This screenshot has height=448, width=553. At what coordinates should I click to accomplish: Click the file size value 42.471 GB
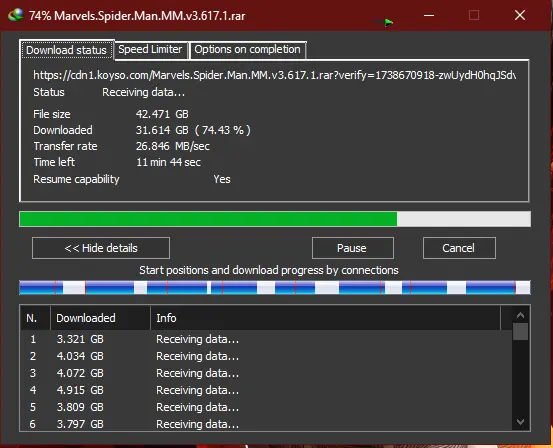(162, 114)
